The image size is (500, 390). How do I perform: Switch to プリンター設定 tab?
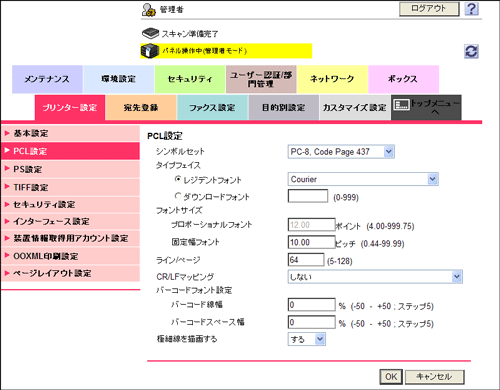(70, 107)
